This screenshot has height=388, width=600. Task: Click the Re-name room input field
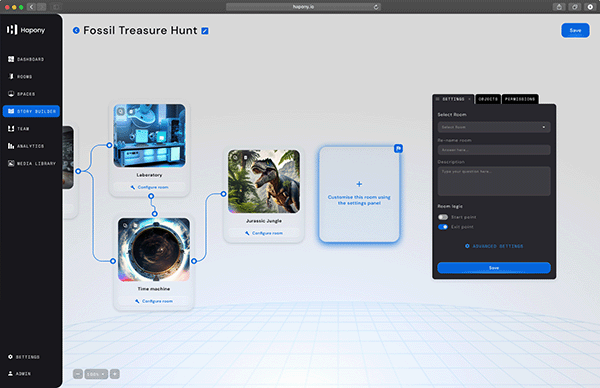tap(494, 150)
